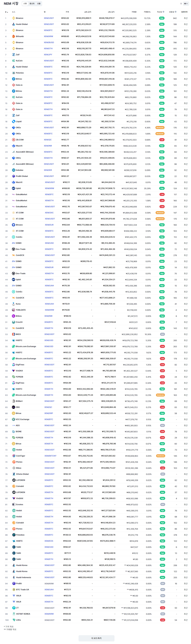Click CoinTiger exchange logo
Image resolution: width=191 pixels, height=644 pixels.
14,456
